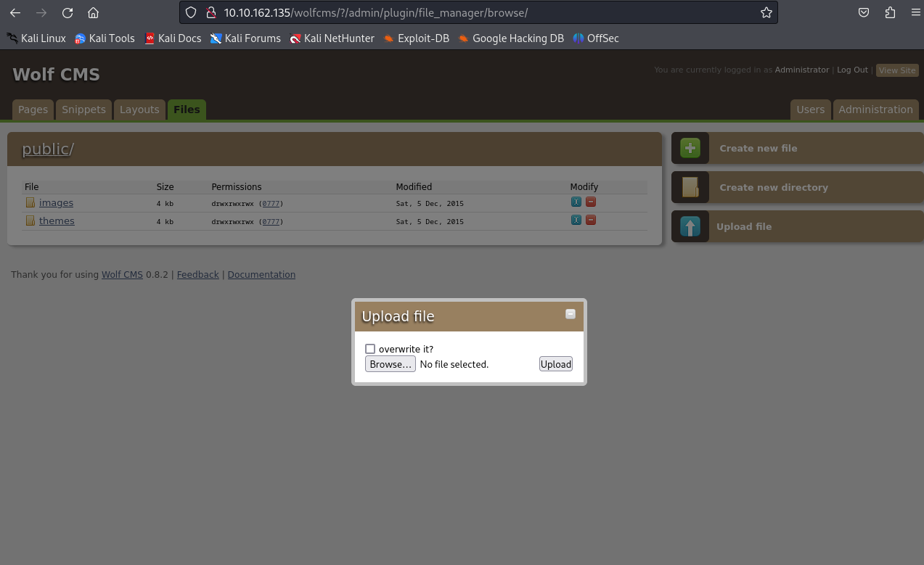Open the Kali Forums bookmark
924x565 pixels.
point(245,38)
